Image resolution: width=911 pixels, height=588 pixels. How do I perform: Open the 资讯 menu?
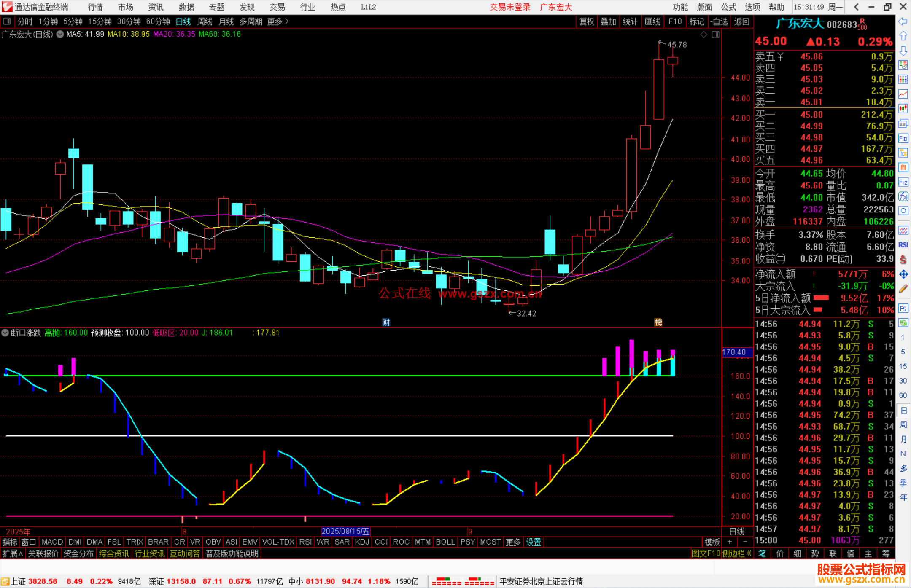(156, 7)
